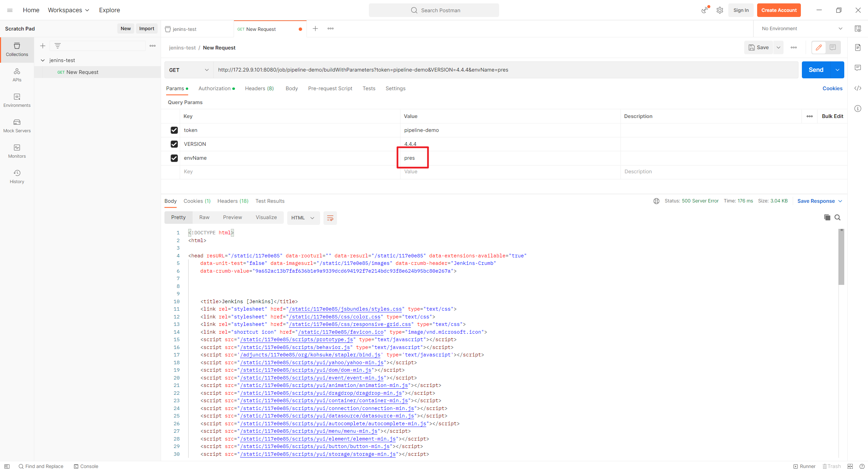Open a new request tab with plus icon

point(315,28)
